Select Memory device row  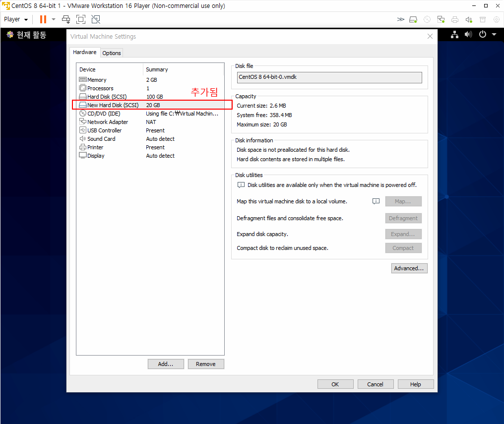(150, 80)
